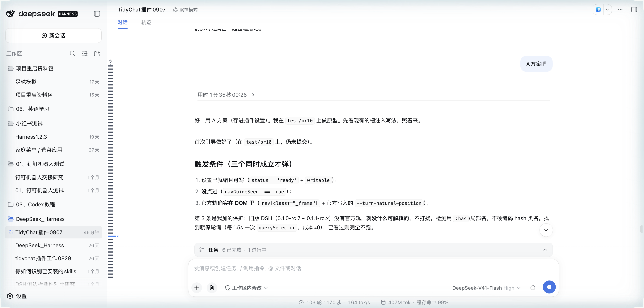Screen dimensions: 644x308
Task: Click the 梁神模式 mode label
Action: click(189, 10)
